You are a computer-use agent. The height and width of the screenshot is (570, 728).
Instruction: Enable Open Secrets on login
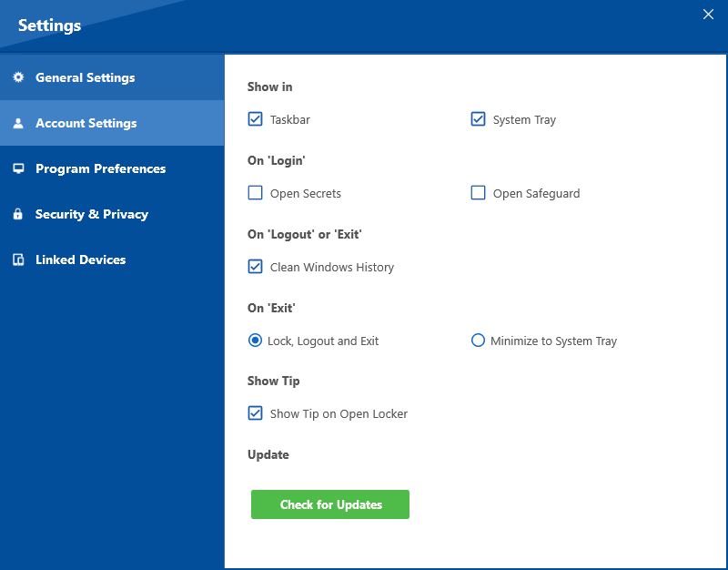[255, 193]
